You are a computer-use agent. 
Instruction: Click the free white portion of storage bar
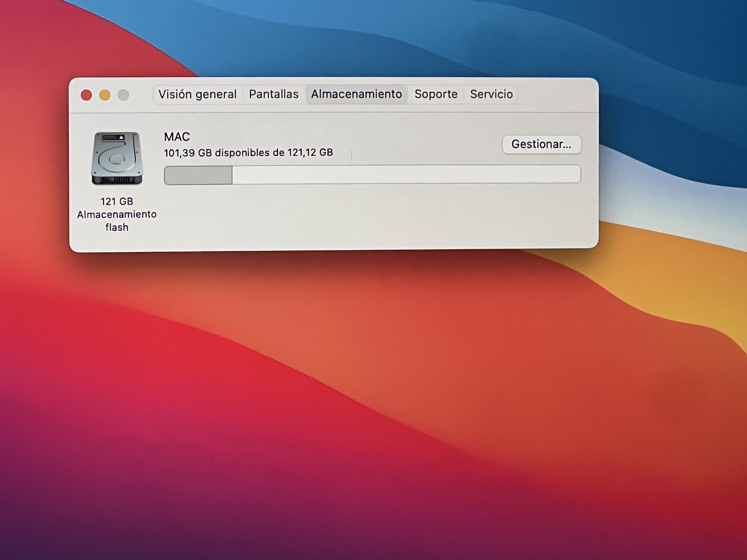click(x=405, y=174)
